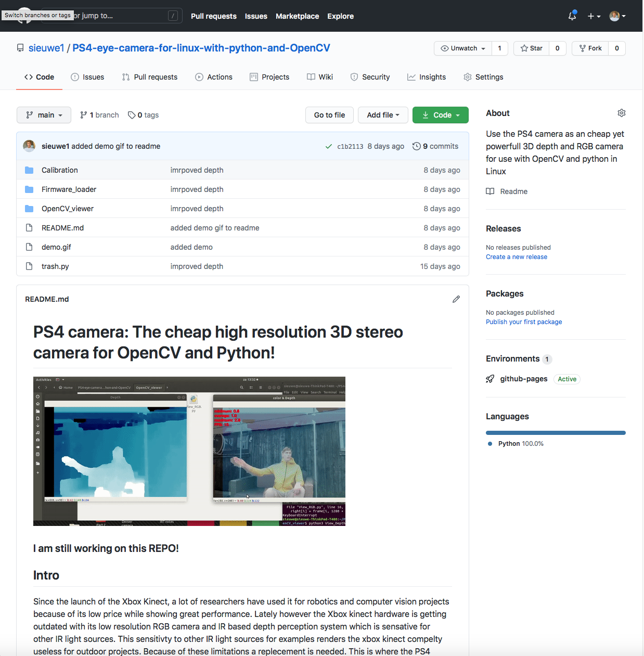
Task: Click the tag icon next to 0 tags
Action: click(x=132, y=115)
